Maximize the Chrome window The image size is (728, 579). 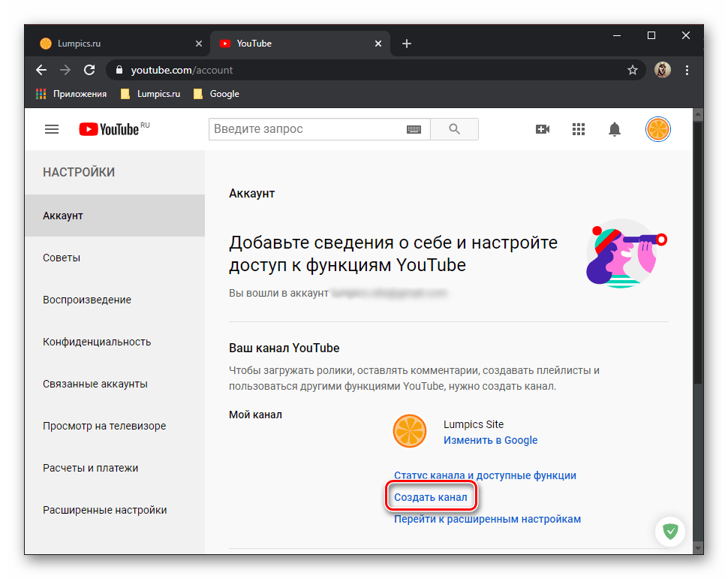[x=651, y=36]
